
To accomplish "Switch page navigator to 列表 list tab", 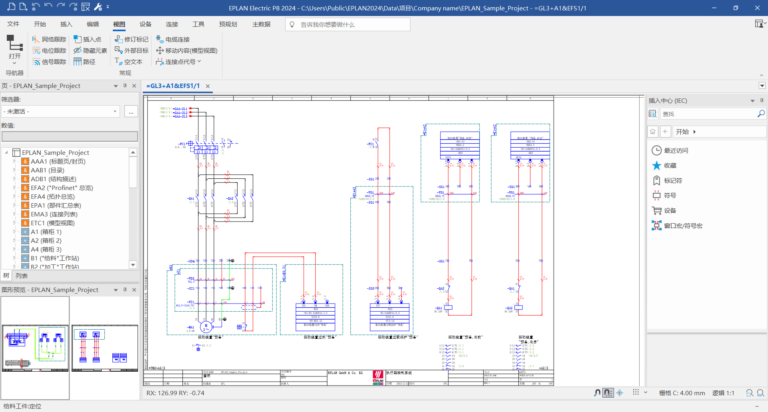I will click(22, 276).
